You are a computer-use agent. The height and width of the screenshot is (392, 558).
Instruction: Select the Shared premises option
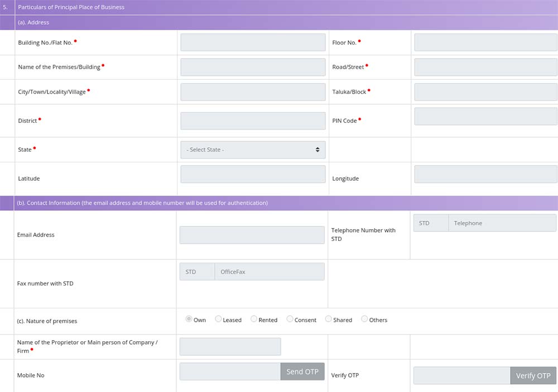pyautogui.click(x=329, y=319)
